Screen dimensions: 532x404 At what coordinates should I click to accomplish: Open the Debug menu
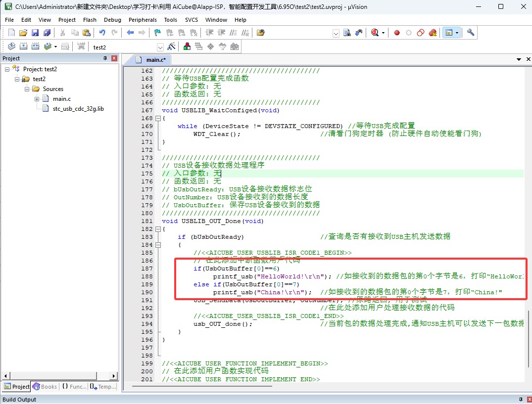pos(112,20)
